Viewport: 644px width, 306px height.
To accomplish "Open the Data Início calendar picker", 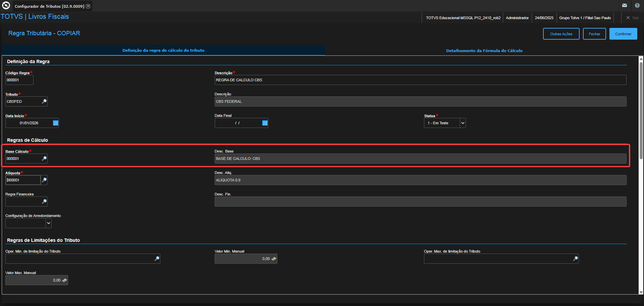I will pos(56,123).
